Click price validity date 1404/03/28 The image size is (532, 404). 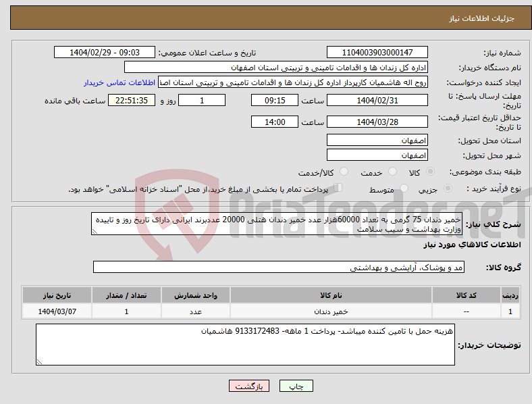(x=377, y=122)
